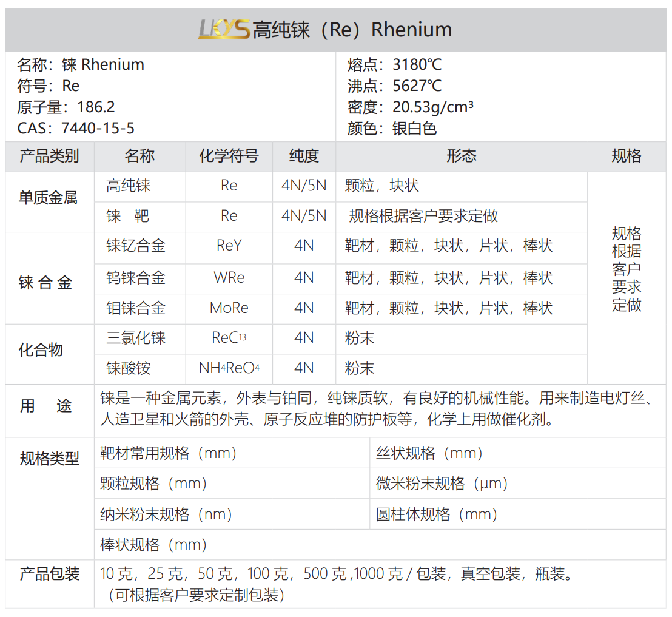Click the LKYS gold logo in header

(223, 29)
